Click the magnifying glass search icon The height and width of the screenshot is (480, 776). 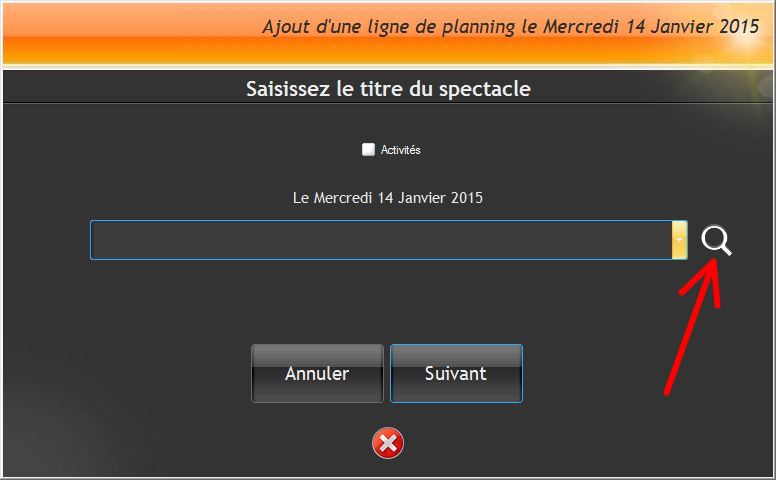pyautogui.click(x=716, y=240)
